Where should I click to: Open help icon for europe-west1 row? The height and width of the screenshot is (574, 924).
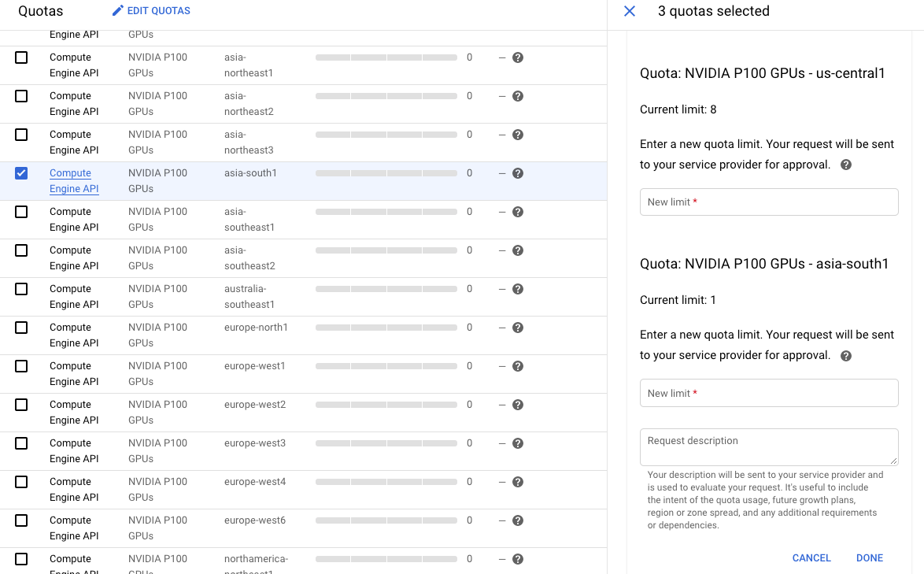coord(518,367)
